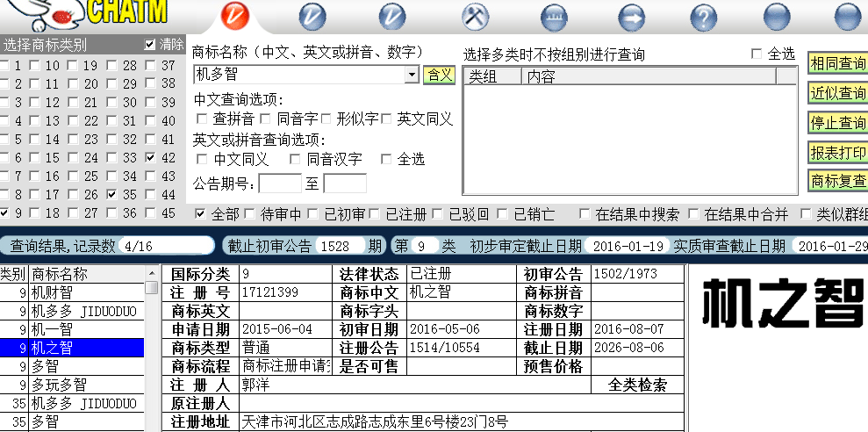Screen dimensions: 868x432
Task: Click the 内容 column header
Action: [649, 76]
